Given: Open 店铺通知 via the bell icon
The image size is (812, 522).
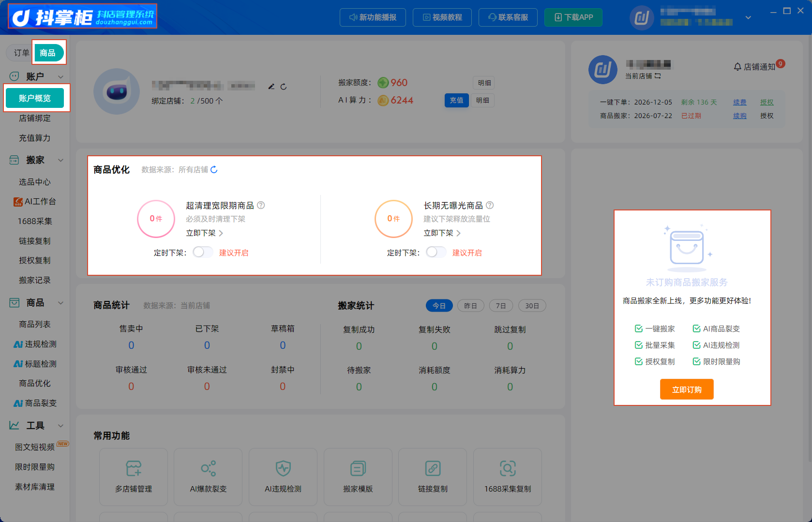Looking at the screenshot, I should click(737, 67).
